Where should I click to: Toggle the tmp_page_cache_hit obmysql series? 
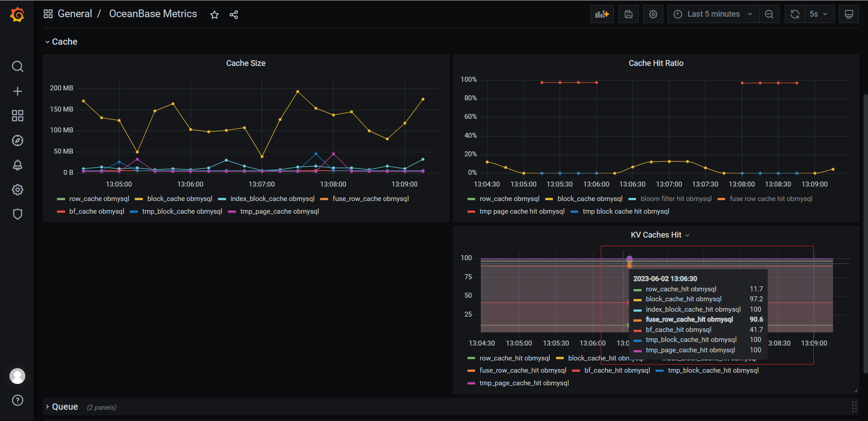point(524,383)
